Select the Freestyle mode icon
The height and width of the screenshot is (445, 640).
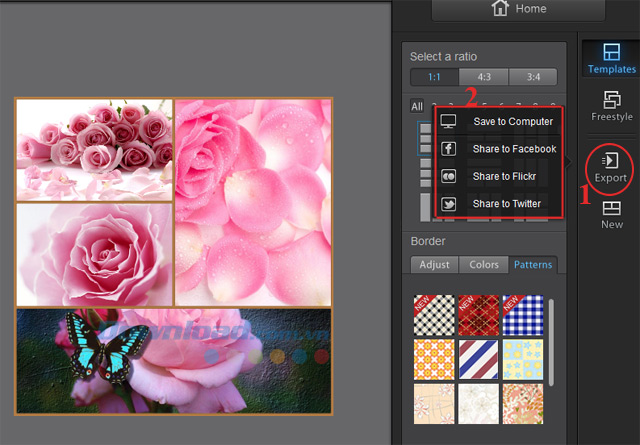(x=611, y=105)
